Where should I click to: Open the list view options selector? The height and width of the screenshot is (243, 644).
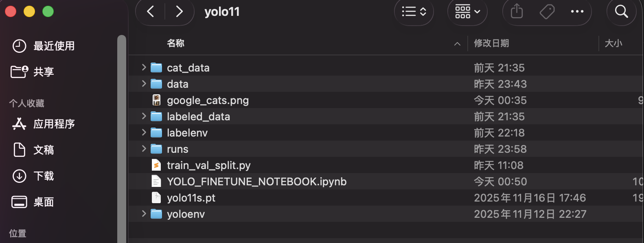click(x=414, y=11)
